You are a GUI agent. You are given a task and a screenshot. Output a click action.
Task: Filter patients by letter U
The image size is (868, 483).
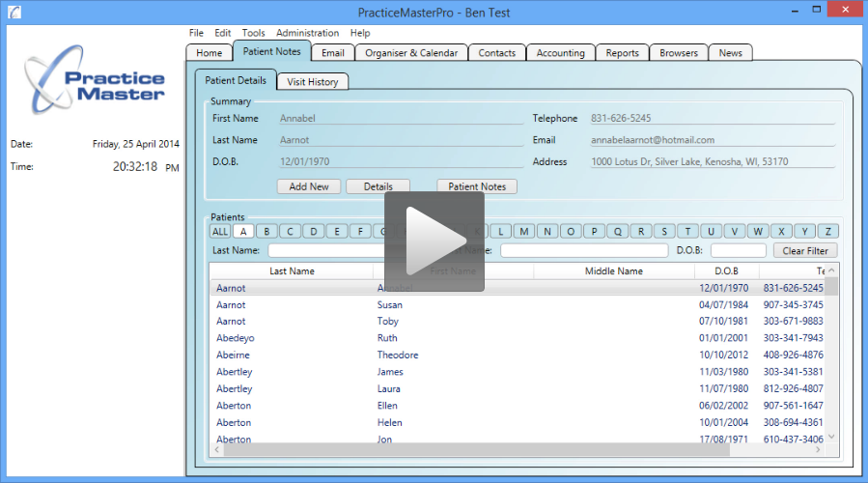(x=711, y=232)
